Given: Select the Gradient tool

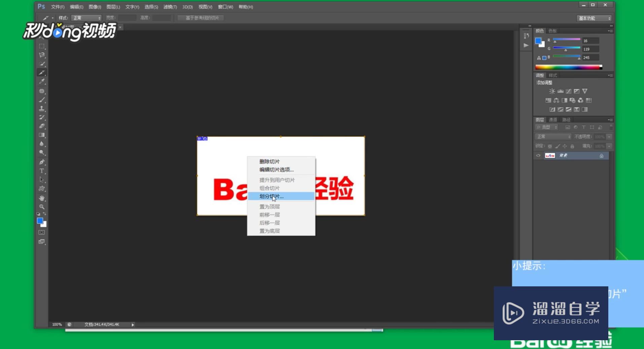Looking at the screenshot, I should click(x=42, y=135).
